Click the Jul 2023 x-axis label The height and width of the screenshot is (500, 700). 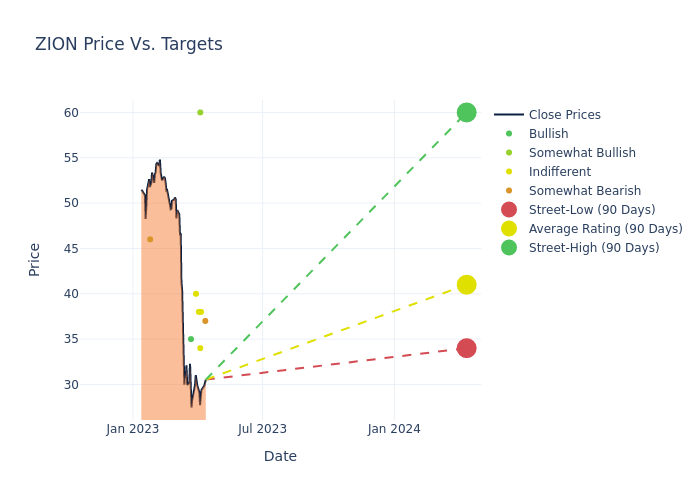(262, 429)
